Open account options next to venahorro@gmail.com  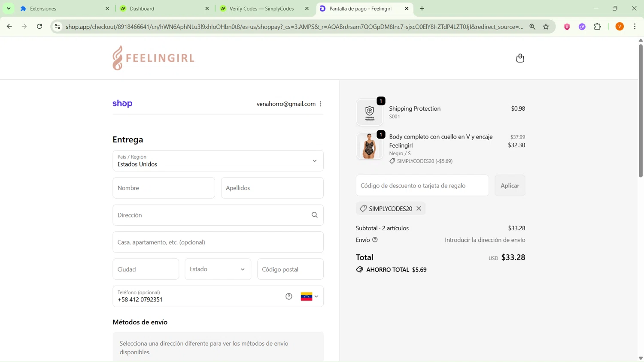321,104
